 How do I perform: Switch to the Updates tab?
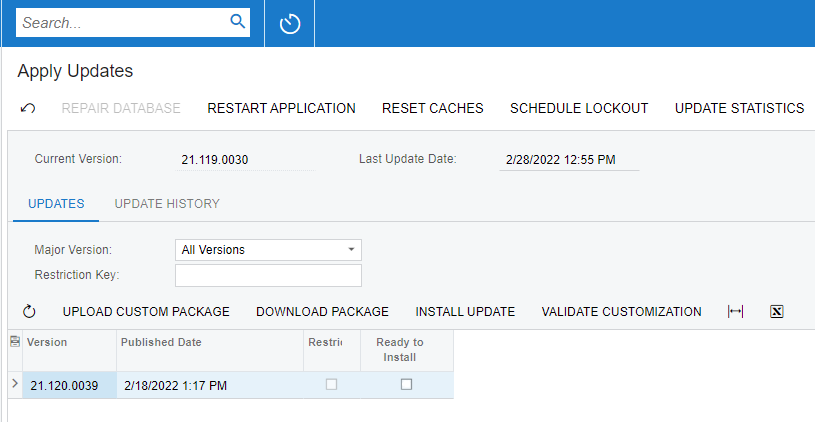56,203
